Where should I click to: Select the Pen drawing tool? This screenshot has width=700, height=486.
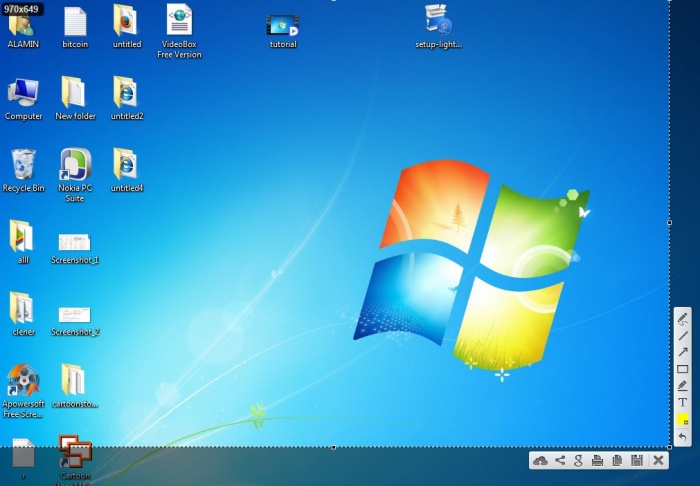coord(682,319)
